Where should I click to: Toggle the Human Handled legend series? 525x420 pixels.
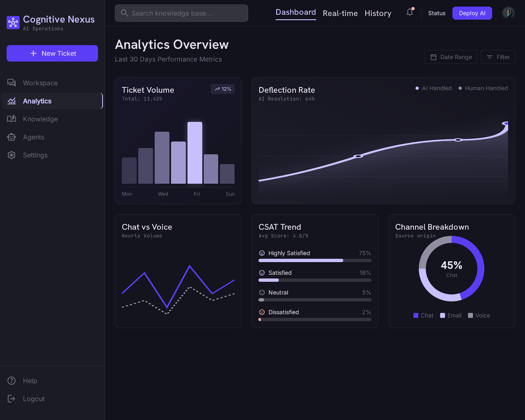(x=483, y=88)
